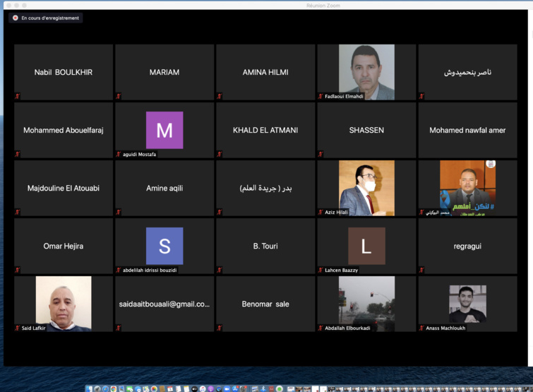Click muted mic icon on Nabil BOULKHIR tile

[x=18, y=96]
